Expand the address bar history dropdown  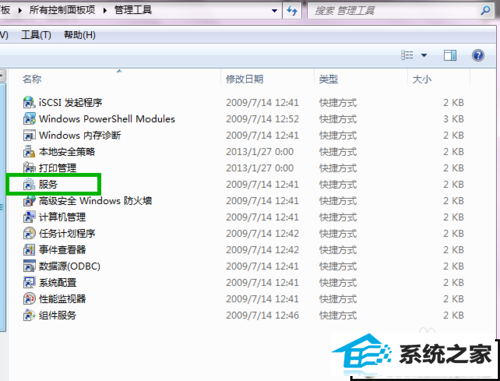(274, 11)
